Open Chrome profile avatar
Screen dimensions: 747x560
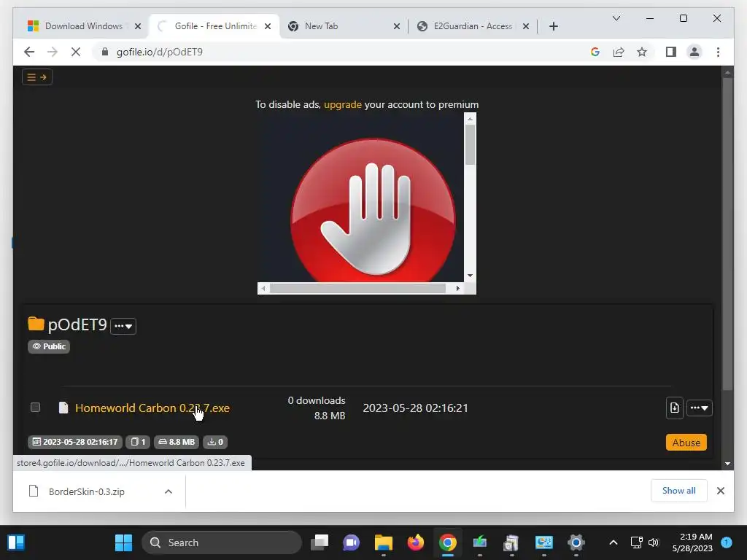click(x=694, y=52)
